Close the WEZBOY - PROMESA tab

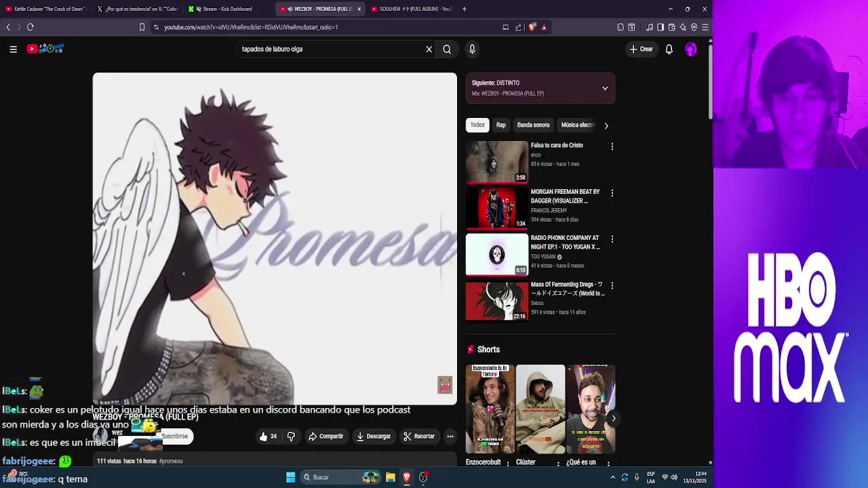pyautogui.click(x=359, y=9)
